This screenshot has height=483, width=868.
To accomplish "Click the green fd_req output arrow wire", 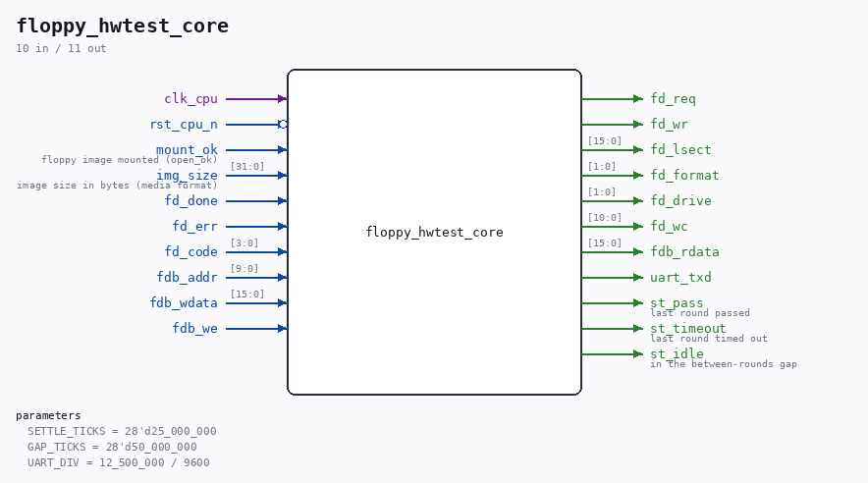I will pos(613,99).
